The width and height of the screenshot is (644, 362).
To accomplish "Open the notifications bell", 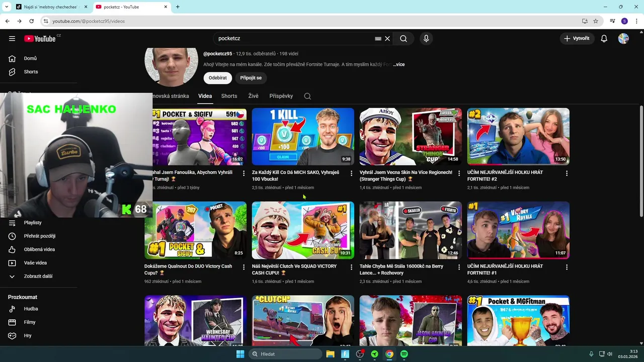I will (x=604, y=39).
